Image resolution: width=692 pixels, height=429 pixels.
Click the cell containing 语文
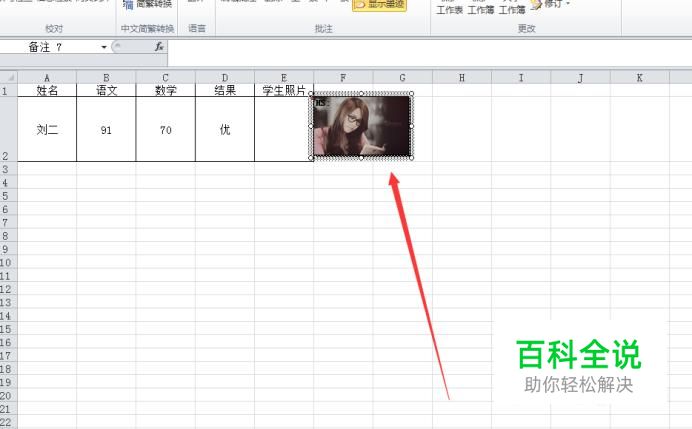[106, 90]
